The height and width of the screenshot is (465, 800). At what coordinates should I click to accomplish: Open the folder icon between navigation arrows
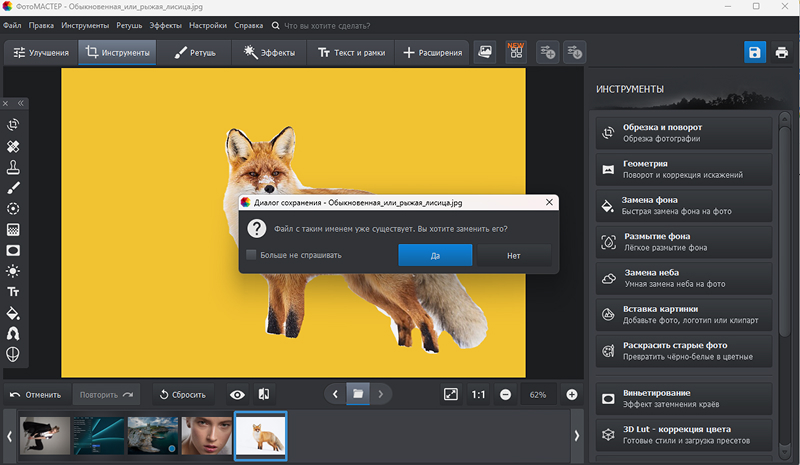[357, 394]
